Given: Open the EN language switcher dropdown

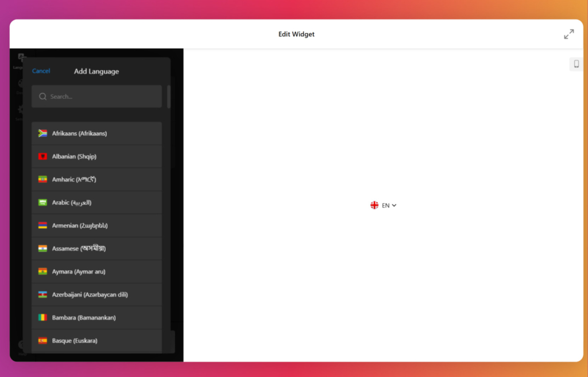Looking at the screenshot, I should click(385, 205).
